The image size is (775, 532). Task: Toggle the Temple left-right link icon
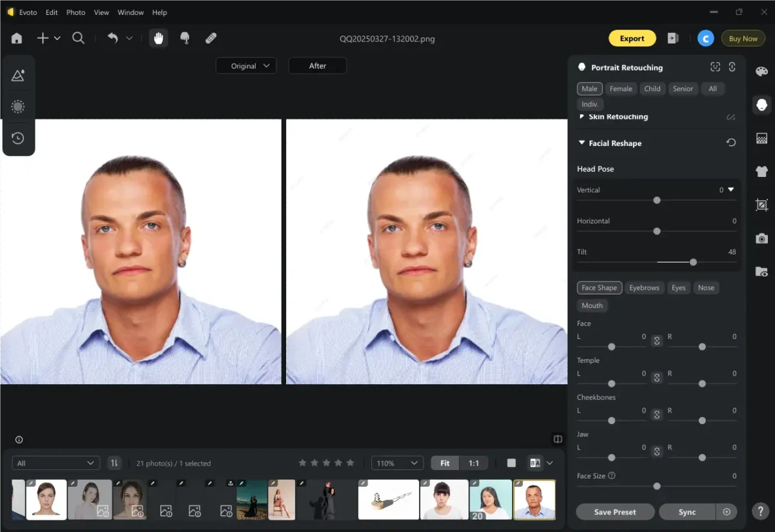[x=657, y=378]
